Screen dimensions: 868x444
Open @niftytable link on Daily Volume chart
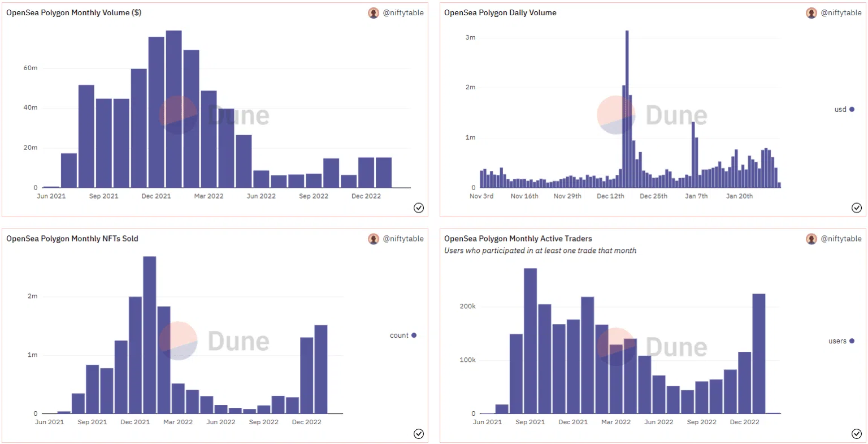[841, 12]
